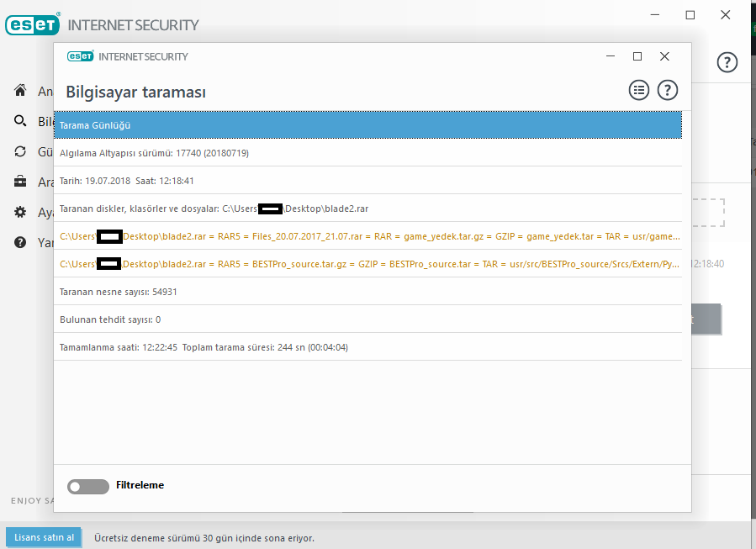Select the log row containing BESTPro_source.tar.gz
The height and width of the screenshot is (549, 756).
pyautogui.click(x=367, y=264)
